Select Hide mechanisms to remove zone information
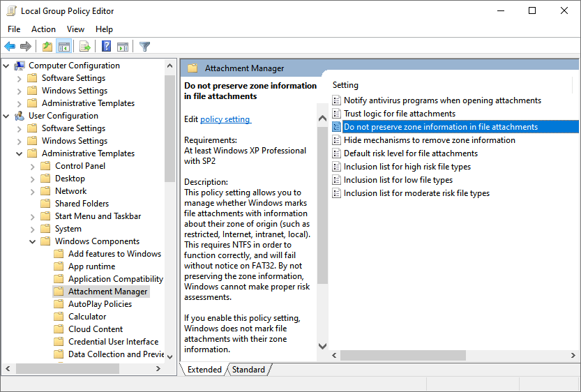 click(430, 140)
